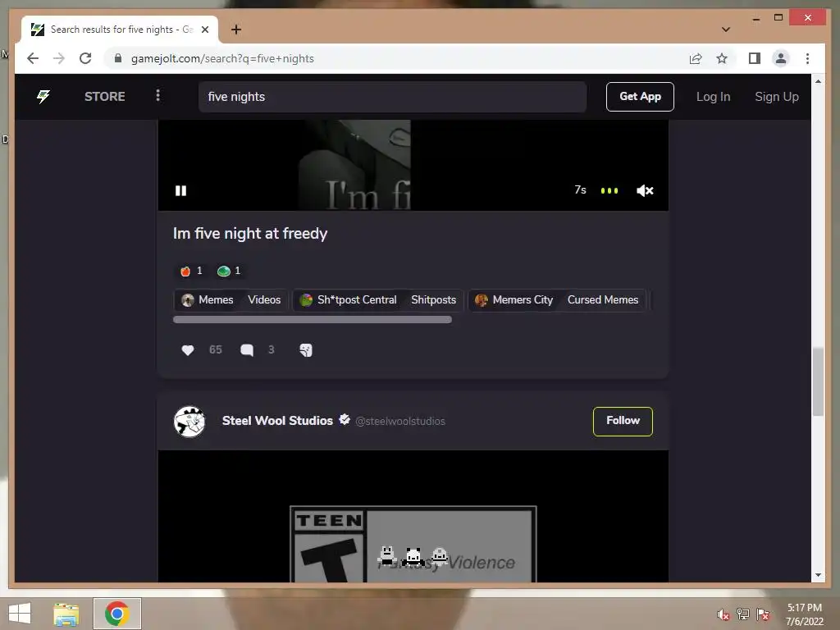
Task: Toggle Chrome side panel
Action: coord(755,58)
